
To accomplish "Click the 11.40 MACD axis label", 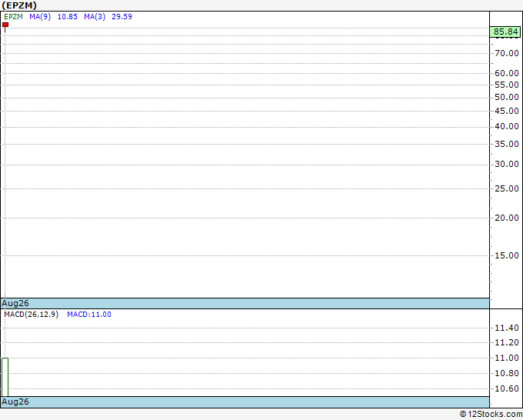I will click(507, 328).
